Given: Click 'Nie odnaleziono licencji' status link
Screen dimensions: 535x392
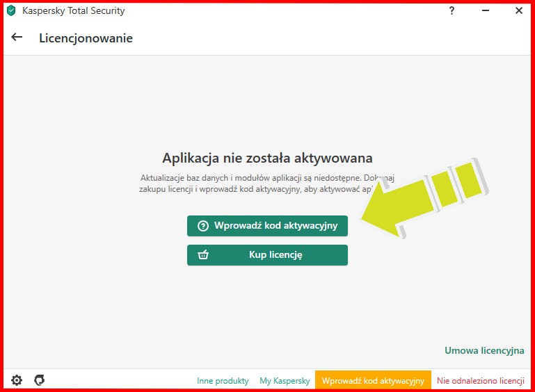Looking at the screenshot, I should (481, 381).
